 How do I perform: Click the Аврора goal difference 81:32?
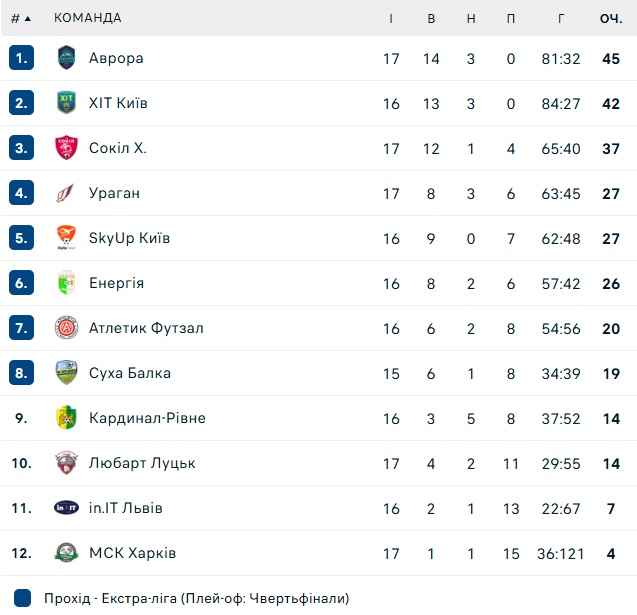tap(561, 59)
